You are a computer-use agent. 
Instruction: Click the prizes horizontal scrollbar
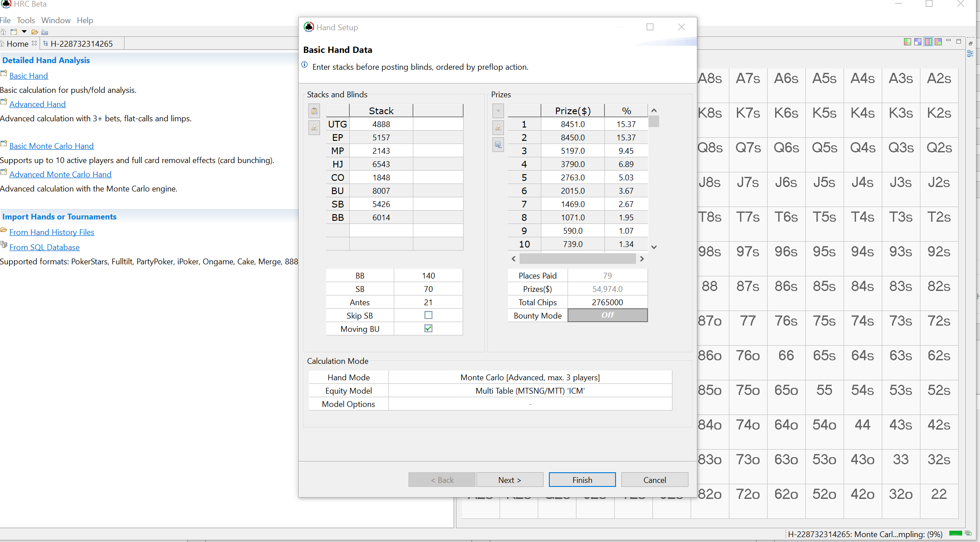[577, 259]
